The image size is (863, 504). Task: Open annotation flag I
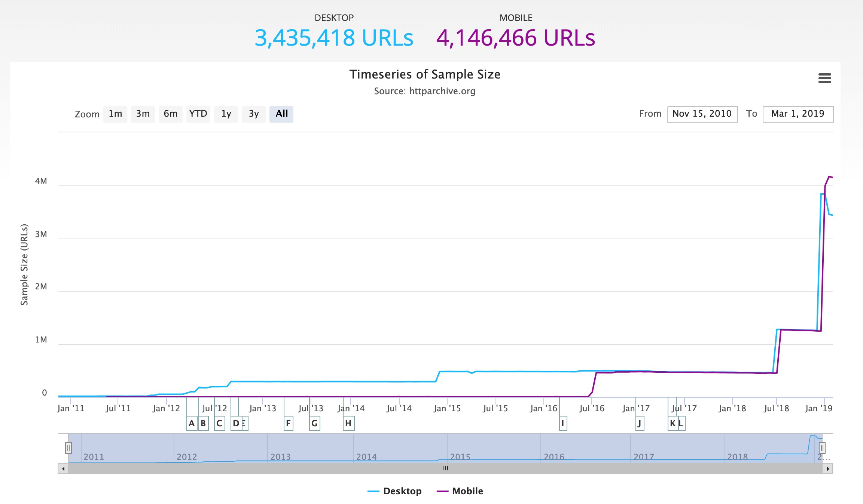563,423
